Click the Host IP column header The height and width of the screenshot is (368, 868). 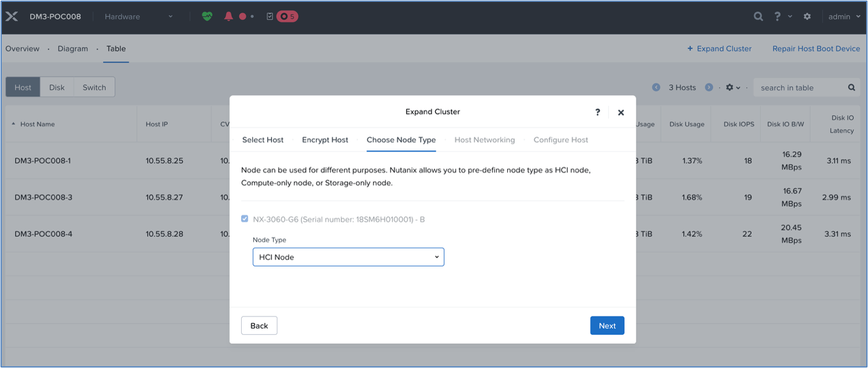point(157,124)
